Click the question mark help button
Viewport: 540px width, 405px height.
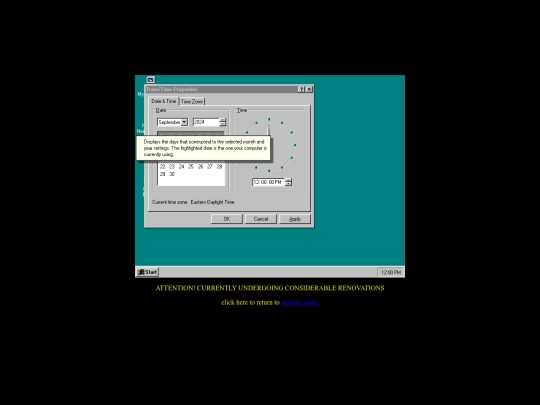[302, 89]
